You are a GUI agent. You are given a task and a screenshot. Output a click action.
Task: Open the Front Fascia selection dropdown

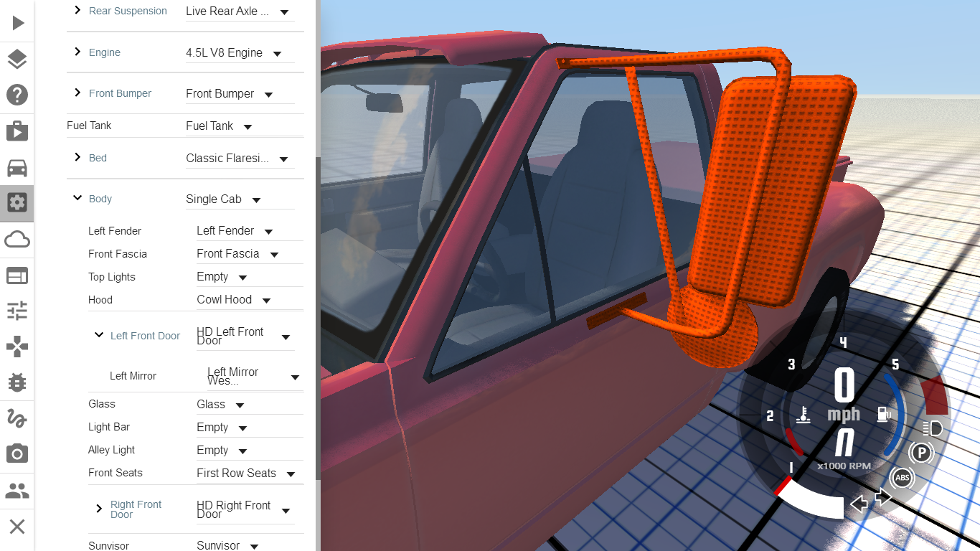250,254
